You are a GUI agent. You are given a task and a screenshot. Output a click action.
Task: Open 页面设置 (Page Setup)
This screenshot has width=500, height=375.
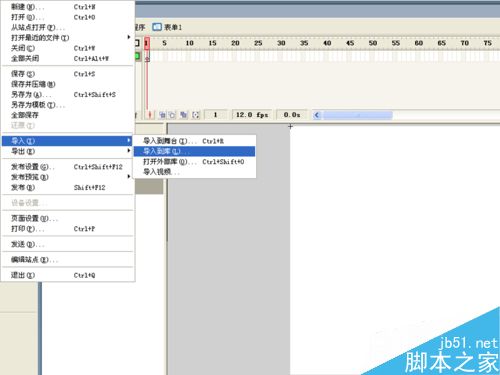(68, 218)
